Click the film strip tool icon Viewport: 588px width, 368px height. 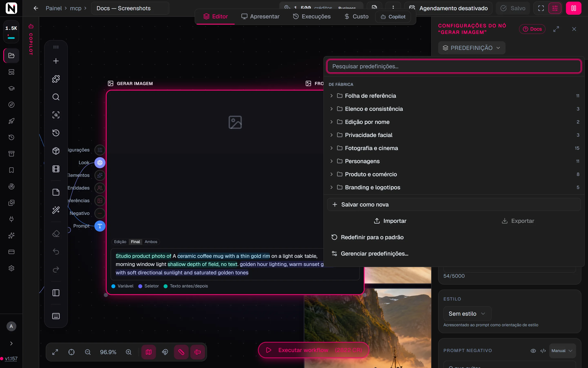[56, 169]
